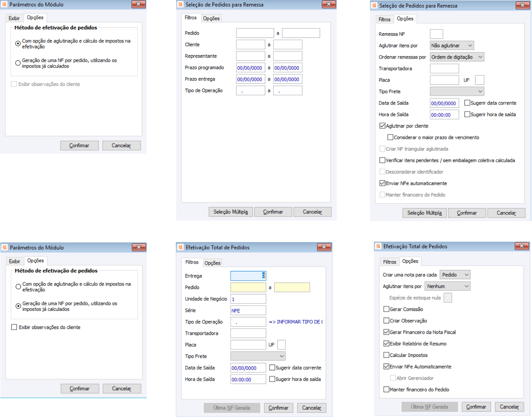The image size is (532, 418).
Task: Click Tipo de Operação field in Efetivação Total window
Action: click(248, 322)
